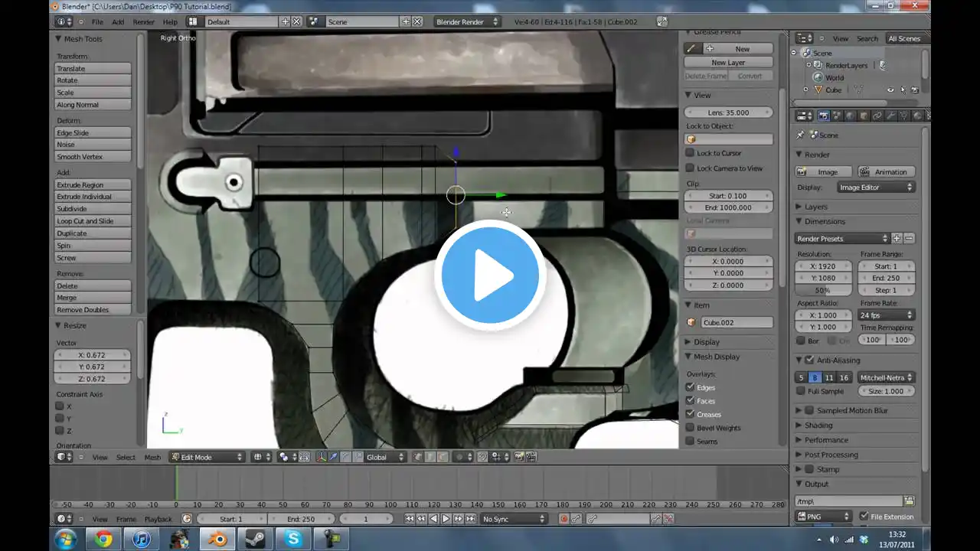Click the Windows Start orb
The height and width of the screenshot is (551, 980).
[65, 540]
